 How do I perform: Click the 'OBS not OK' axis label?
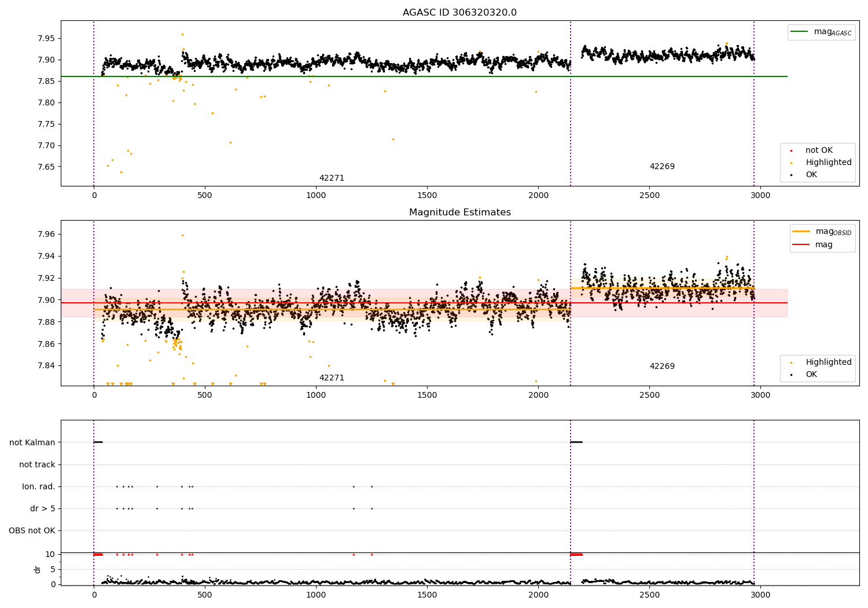[32, 530]
